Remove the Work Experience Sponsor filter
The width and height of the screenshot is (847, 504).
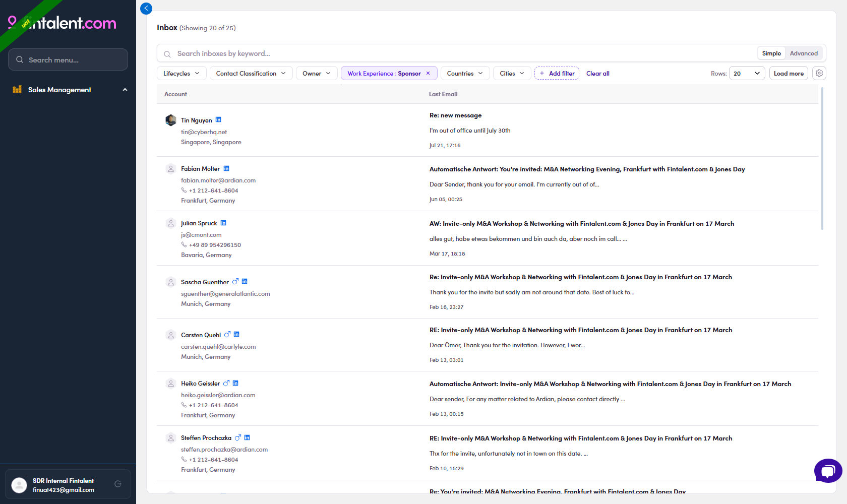pyautogui.click(x=428, y=73)
